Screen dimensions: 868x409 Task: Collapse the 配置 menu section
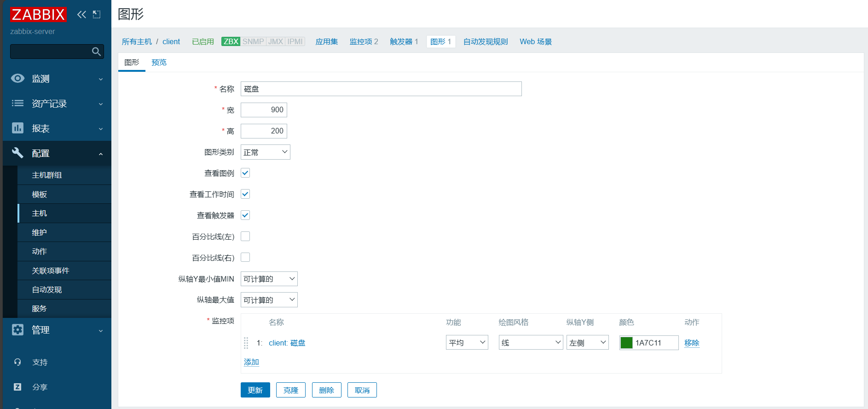[57, 153]
